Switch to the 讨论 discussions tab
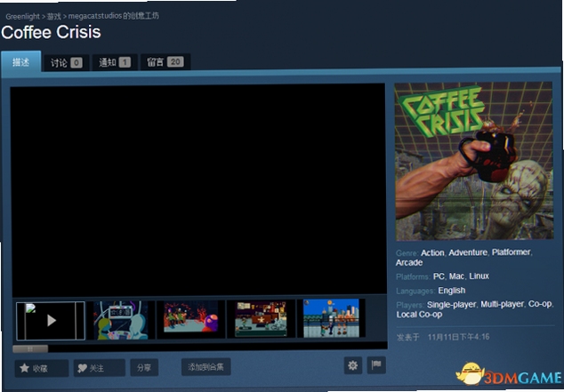This screenshot has height=392, width=564. pos(66,63)
